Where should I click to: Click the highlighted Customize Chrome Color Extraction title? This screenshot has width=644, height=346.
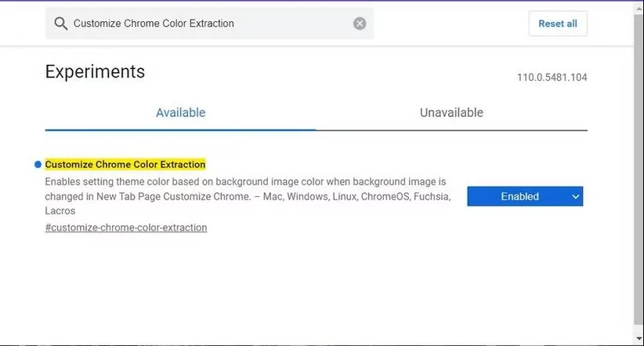[x=125, y=165]
